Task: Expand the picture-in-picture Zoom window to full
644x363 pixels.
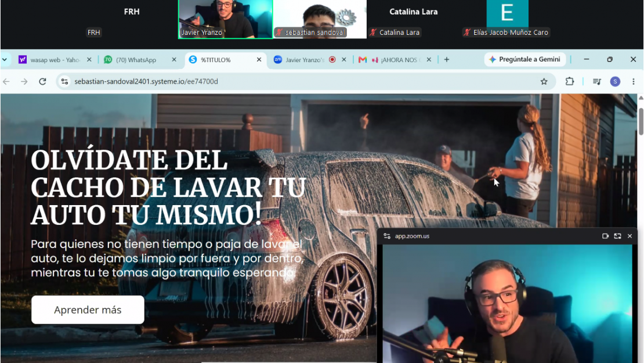Action: click(x=617, y=236)
